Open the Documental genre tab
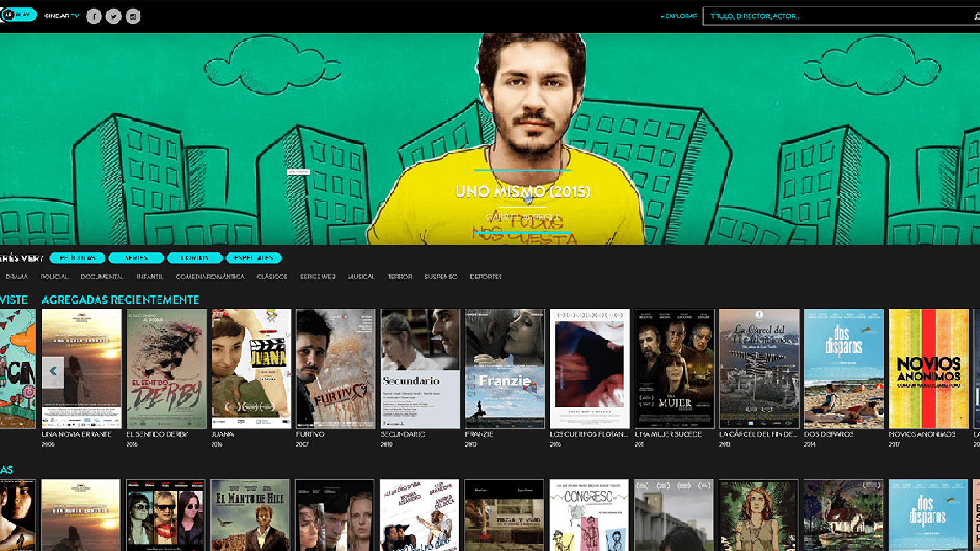 tap(102, 277)
